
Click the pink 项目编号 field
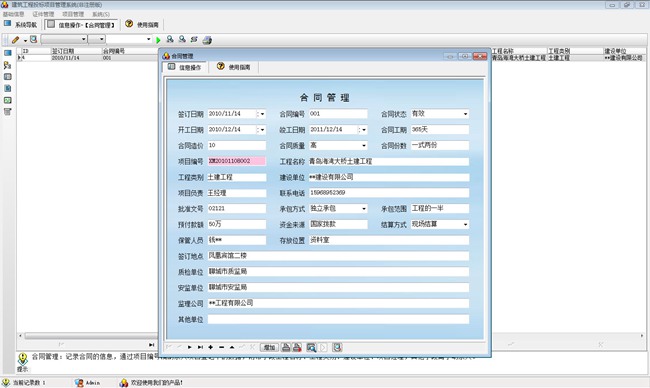[x=237, y=161]
